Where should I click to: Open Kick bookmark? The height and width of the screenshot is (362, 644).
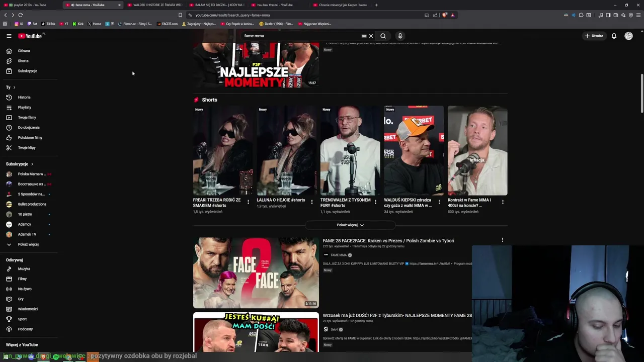point(78,24)
